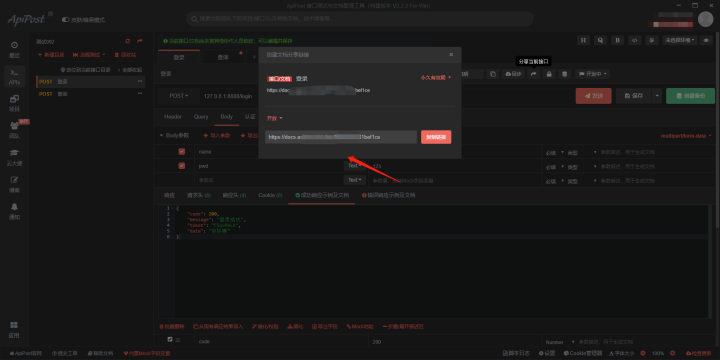Switch to the Header tab
The width and height of the screenshot is (720, 360).
pos(173,117)
